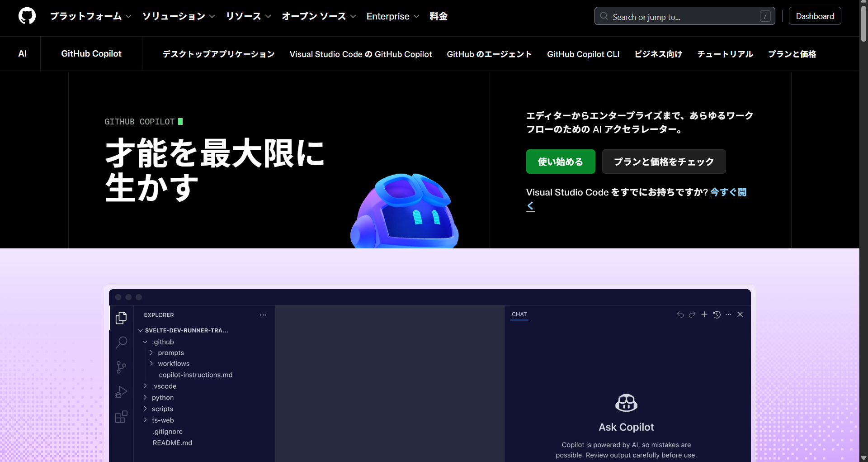This screenshot has height=462, width=868.
Task: Open チュートリアル nav item
Action: tap(725, 54)
